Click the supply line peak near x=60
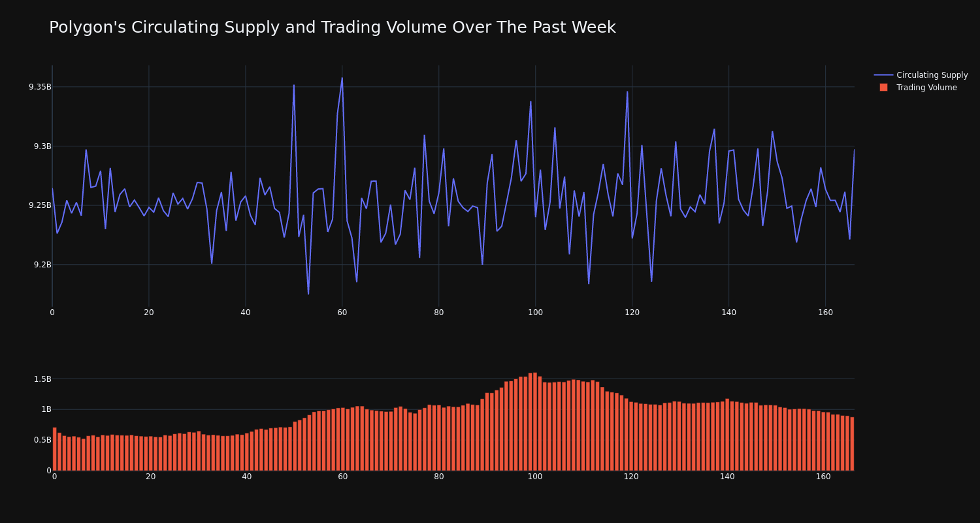This screenshot has height=523, width=980. click(342, 78)
